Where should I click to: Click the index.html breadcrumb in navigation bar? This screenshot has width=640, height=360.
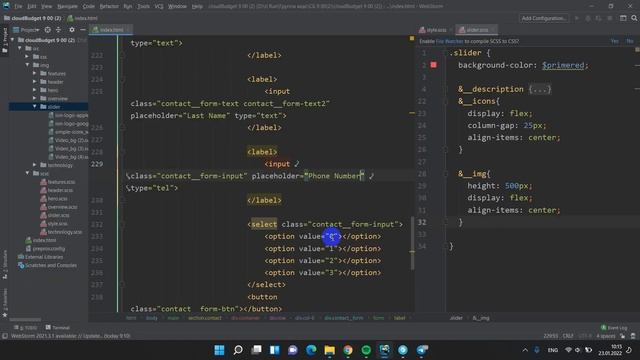[82, 18]
